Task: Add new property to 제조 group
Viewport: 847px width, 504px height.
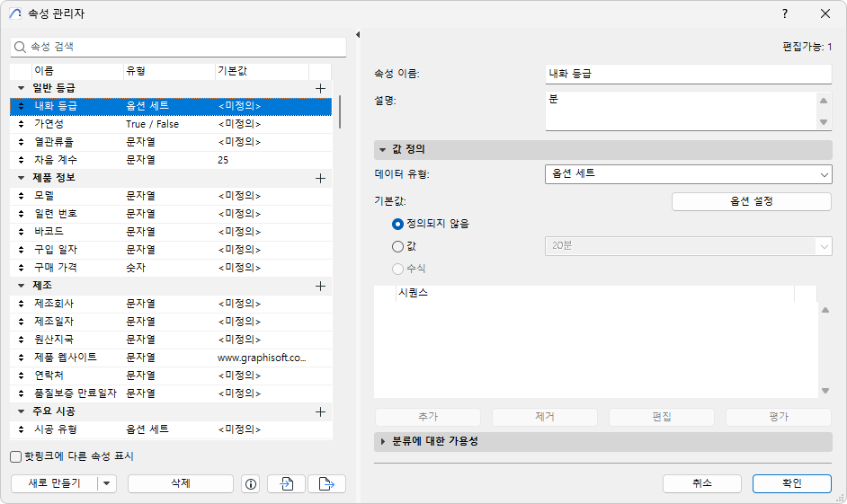Action: [320, 286]
